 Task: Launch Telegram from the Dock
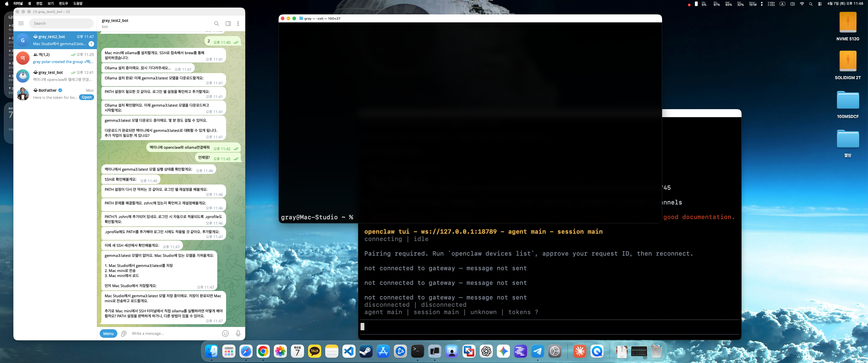point(537,352)
